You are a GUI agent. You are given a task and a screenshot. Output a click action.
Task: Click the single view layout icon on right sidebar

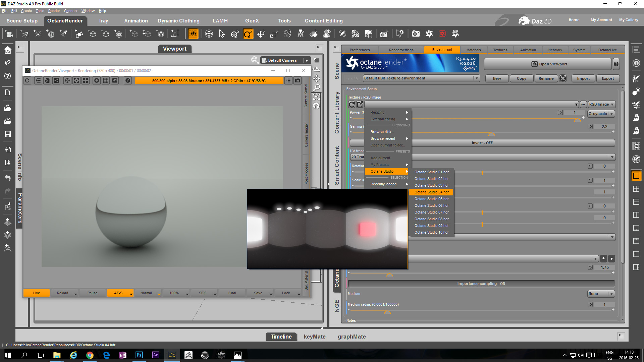[636, 176]
